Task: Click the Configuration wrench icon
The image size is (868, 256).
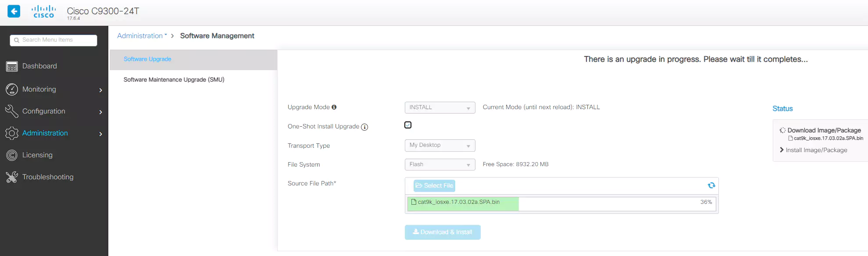Action: pyautogui.click(x=12, y=111)
